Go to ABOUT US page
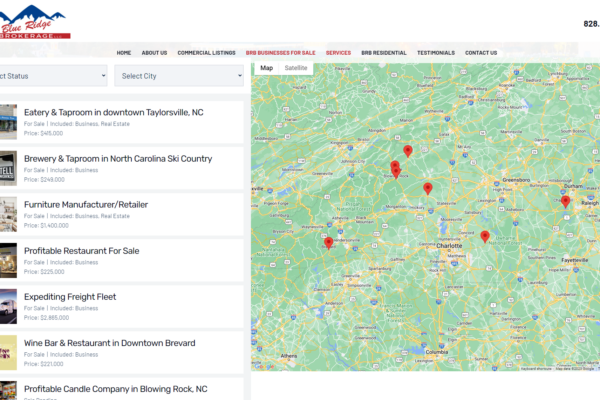 [x=154, y=53]
